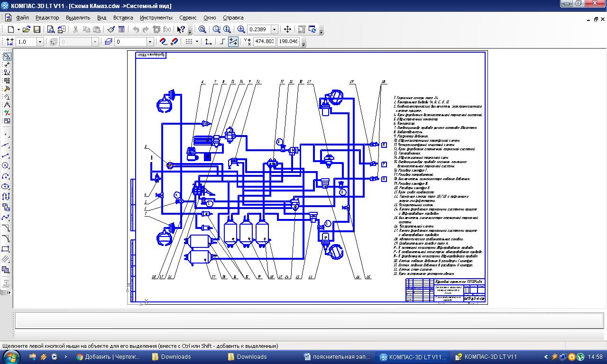Activate the Copy Properties brush icon
This screenshot has width=607, height=364.
[x=110, y=29]
